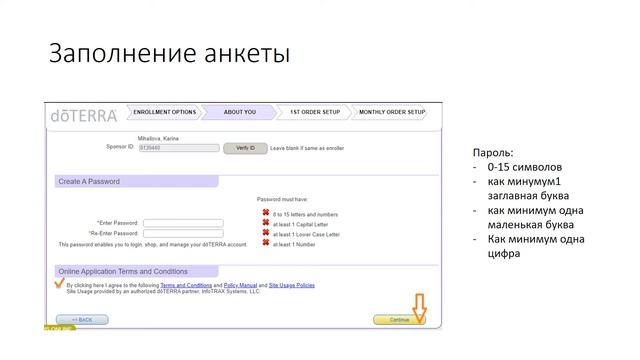The width and height of the screenshot is (640, 360).
Task: Open the Policy Manual link
Action: tap(240, 285)
